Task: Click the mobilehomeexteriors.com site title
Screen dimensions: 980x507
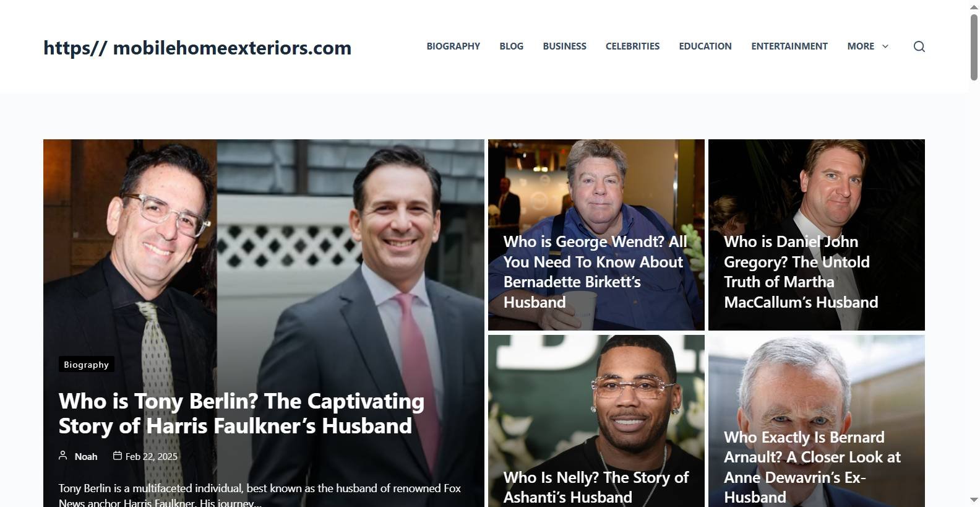Action: tap(197, 48)
